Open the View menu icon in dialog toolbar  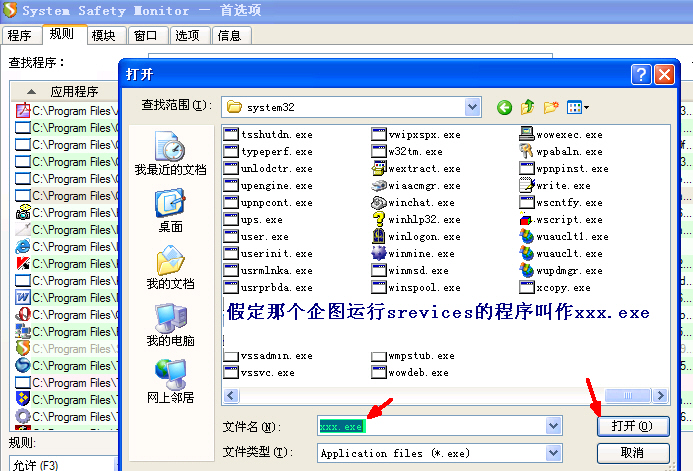[578, 107]
